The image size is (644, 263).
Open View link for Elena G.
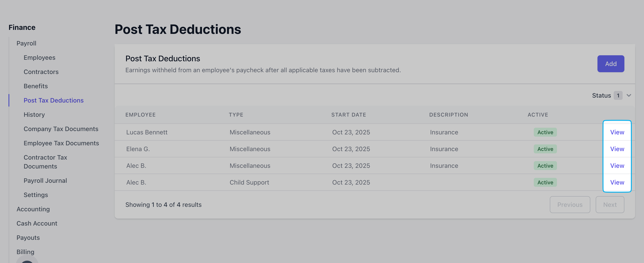pos(617,149)
